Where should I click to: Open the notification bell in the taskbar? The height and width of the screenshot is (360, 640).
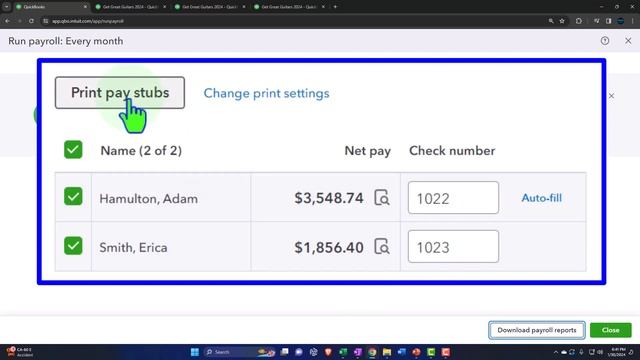coord(631,352)
